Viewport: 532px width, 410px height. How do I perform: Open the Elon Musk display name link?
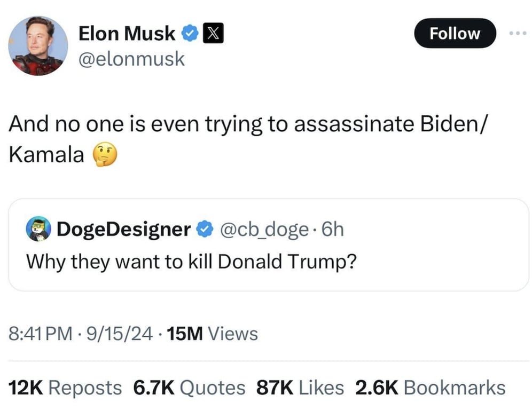tap(127, 34)
